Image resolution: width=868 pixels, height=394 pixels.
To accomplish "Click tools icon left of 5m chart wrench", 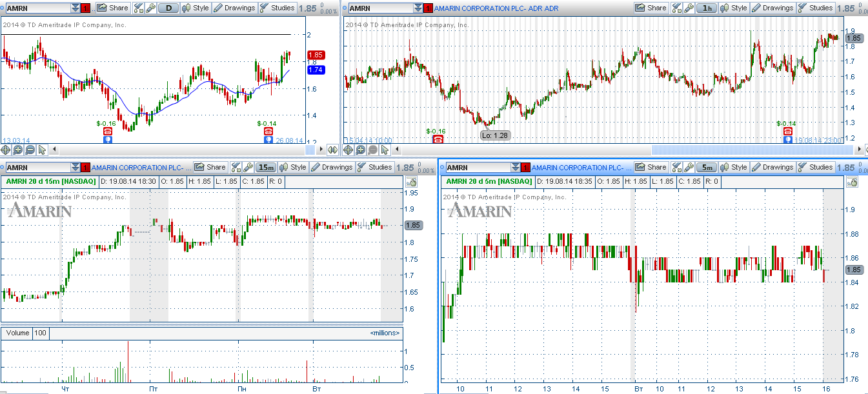I will tap(677, 168).
